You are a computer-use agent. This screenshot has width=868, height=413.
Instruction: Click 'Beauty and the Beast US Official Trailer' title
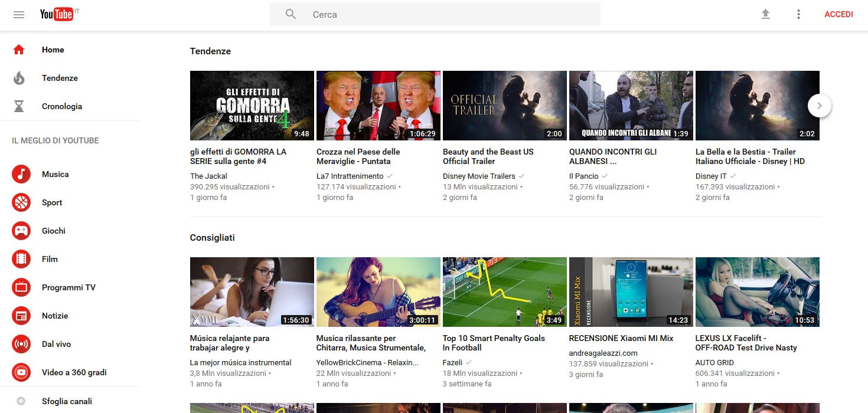[488, 156]
